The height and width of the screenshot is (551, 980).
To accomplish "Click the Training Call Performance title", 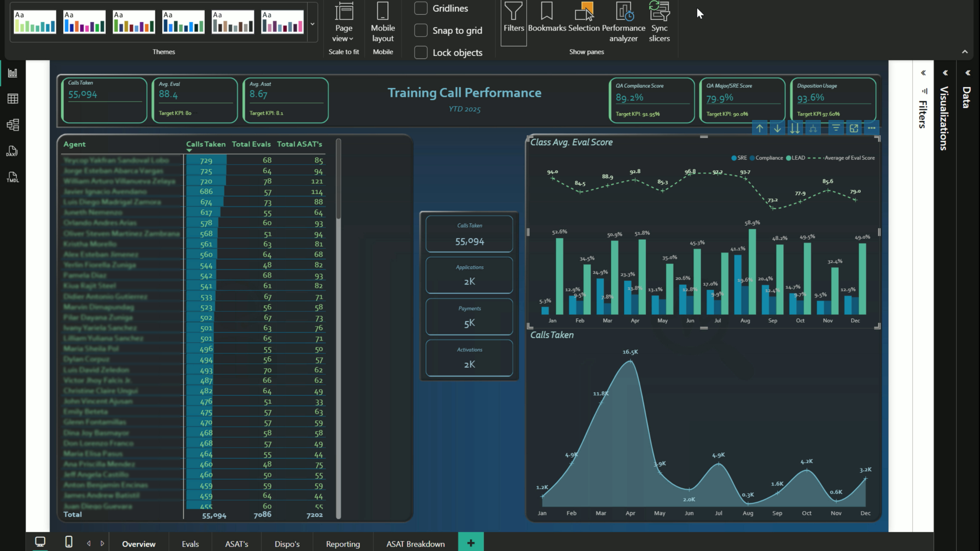I will click(x=464, y=93).
